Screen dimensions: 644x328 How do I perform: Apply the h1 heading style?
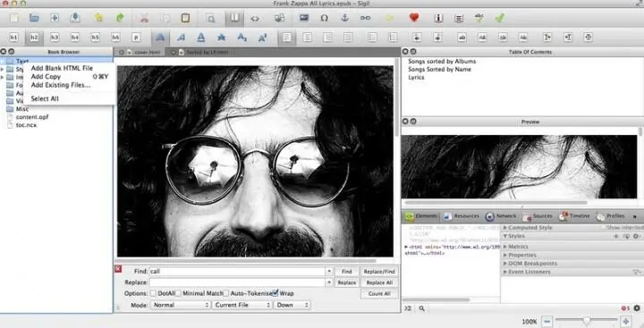[x=13, y=38]
